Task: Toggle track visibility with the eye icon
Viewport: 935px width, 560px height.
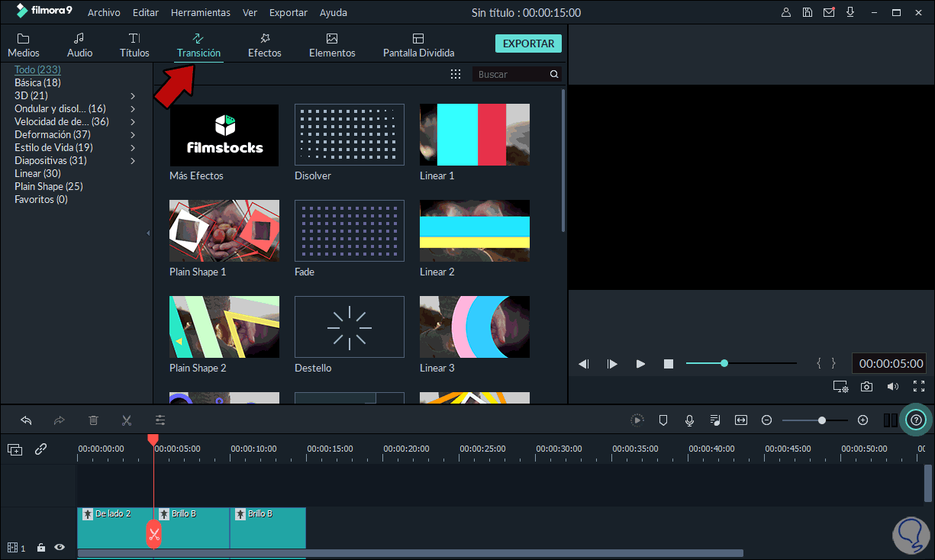Action: click(59, 547)
